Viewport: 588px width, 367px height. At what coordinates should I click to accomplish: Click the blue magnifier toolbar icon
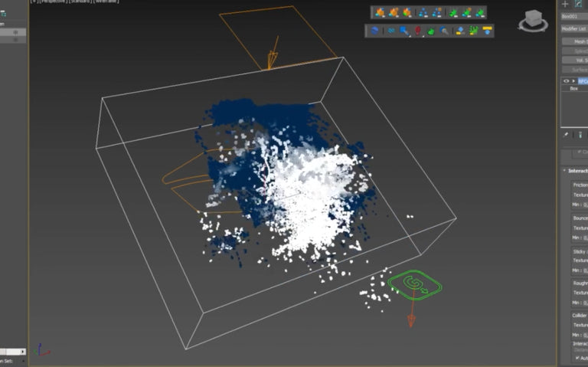[444, 31]
